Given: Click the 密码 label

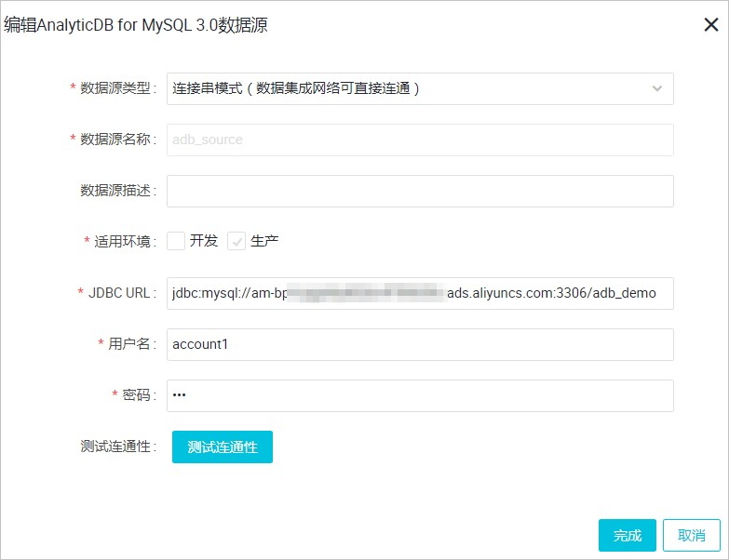Looking at the screenshot, I should pos(136,395).
